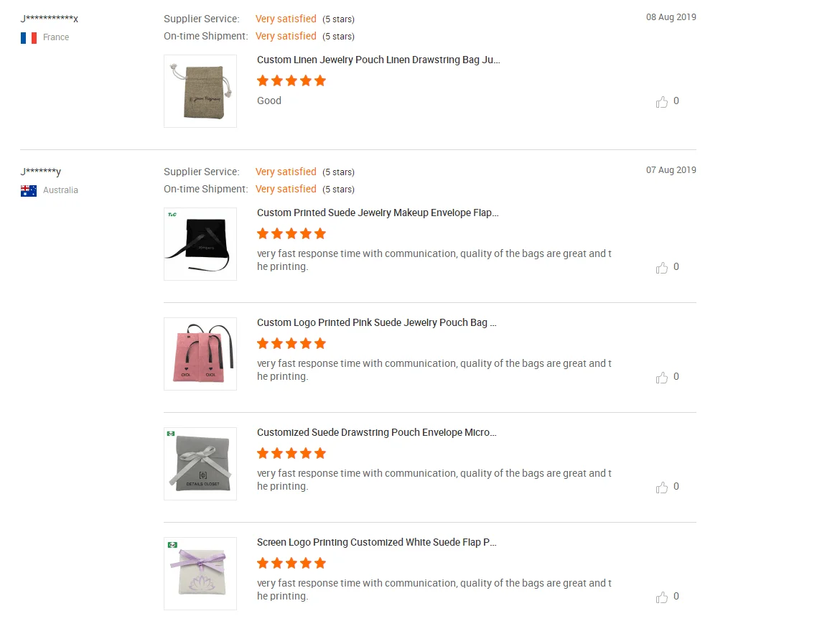Open the grey suede pouch with bow image

point(200,463)
